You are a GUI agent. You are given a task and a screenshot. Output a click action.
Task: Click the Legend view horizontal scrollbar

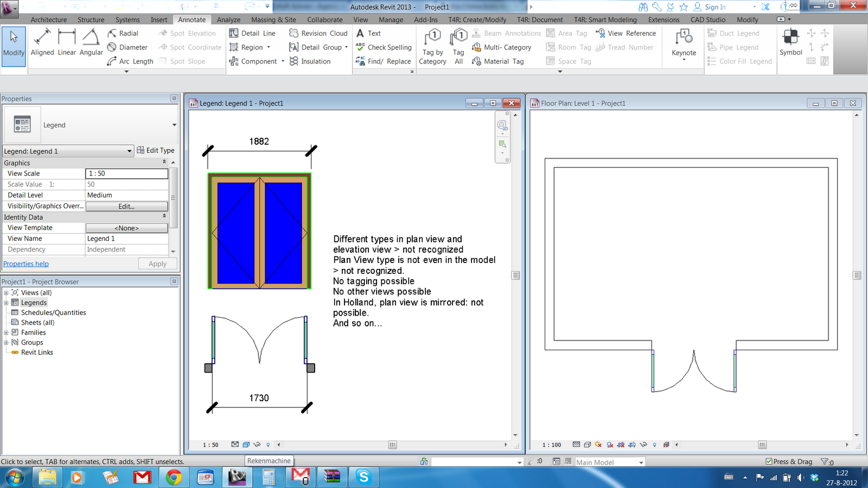392,445
